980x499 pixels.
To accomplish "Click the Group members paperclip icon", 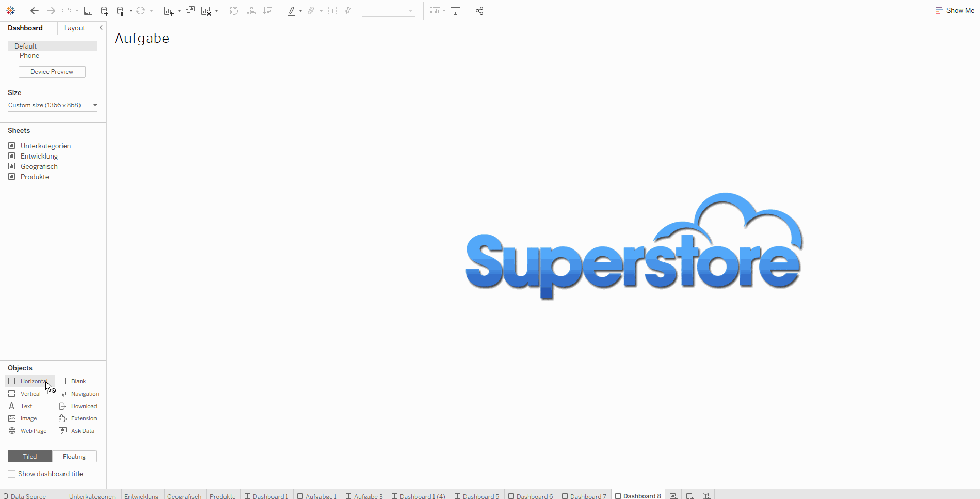I will click(x=311, y=11).
